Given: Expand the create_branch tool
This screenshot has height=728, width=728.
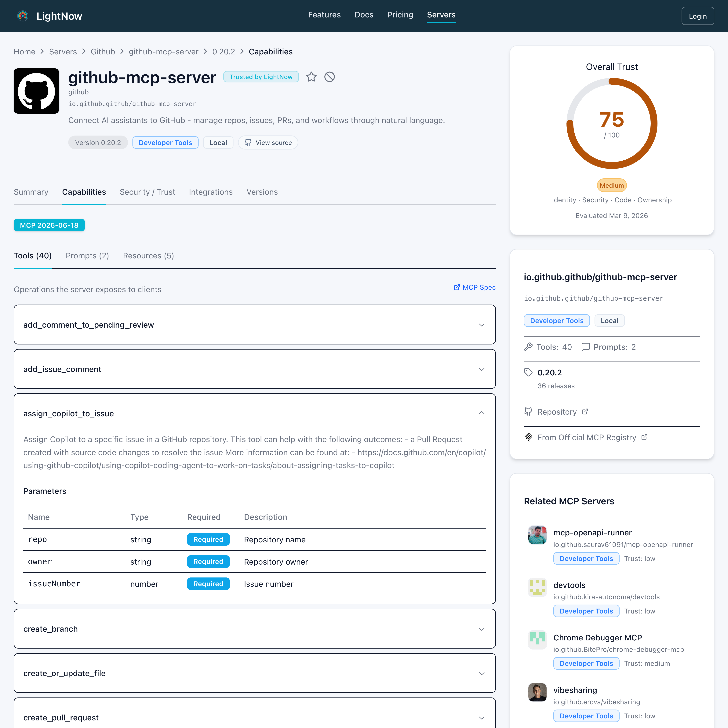Looking at the screenshot, I should click(255, 629).
